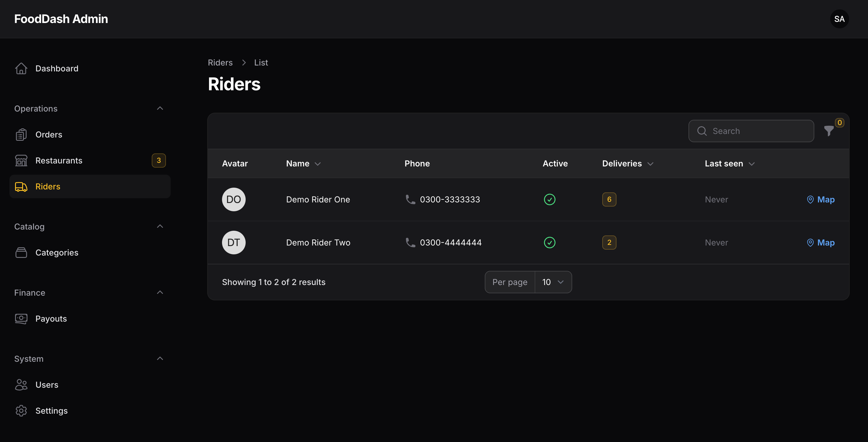Open the table filter funnel icon
868x442 pixels.
click(x=828, y=131)
